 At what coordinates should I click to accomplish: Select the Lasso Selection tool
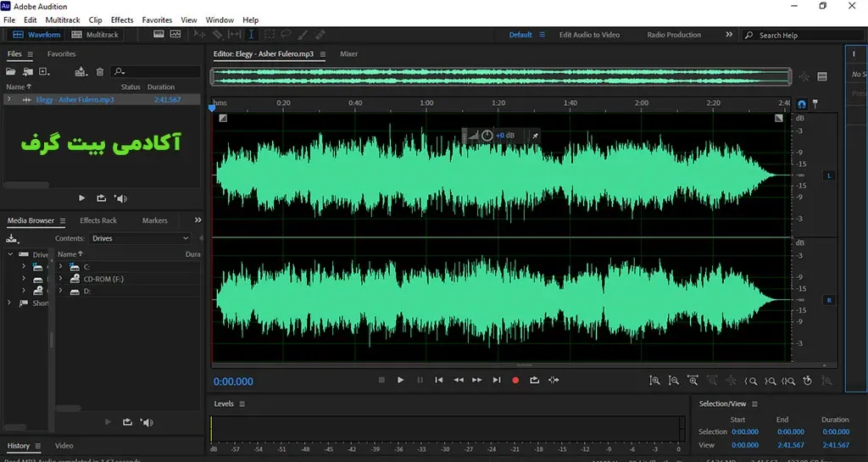click(x=286, y=34)
